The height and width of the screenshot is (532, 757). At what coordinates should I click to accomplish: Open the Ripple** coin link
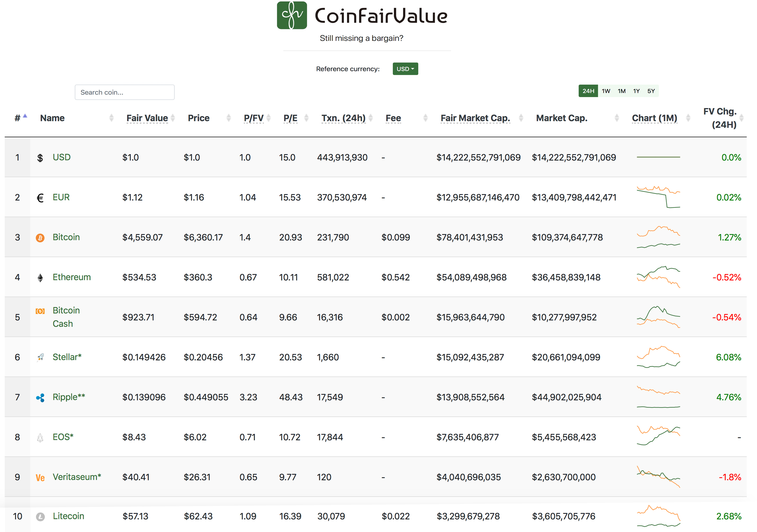[x=69, y=397]
